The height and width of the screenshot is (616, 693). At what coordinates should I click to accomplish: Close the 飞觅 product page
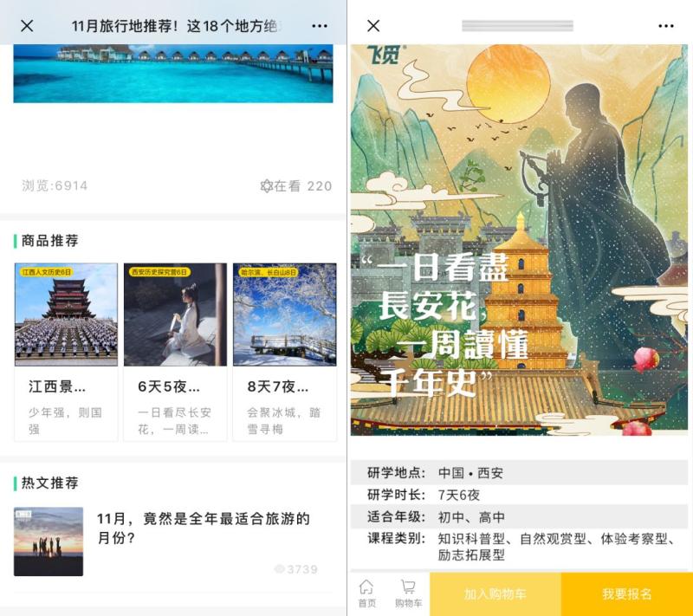click(373, 26)
